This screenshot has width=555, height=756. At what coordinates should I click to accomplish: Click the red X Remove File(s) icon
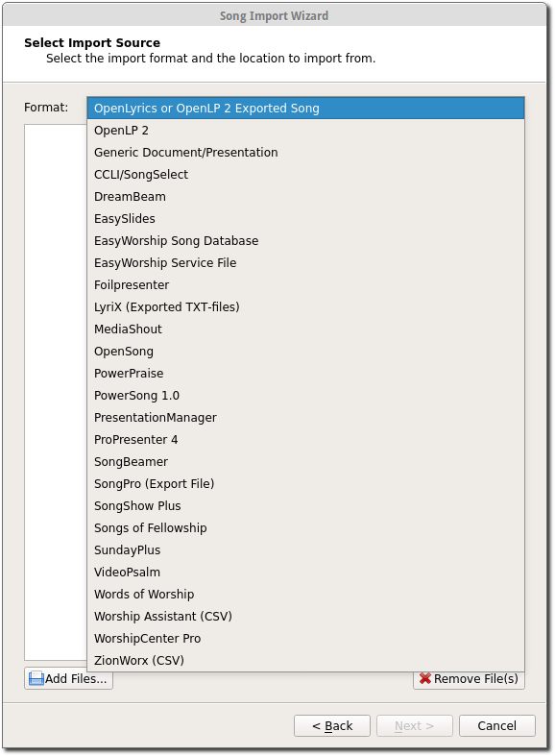pos(425,678)
